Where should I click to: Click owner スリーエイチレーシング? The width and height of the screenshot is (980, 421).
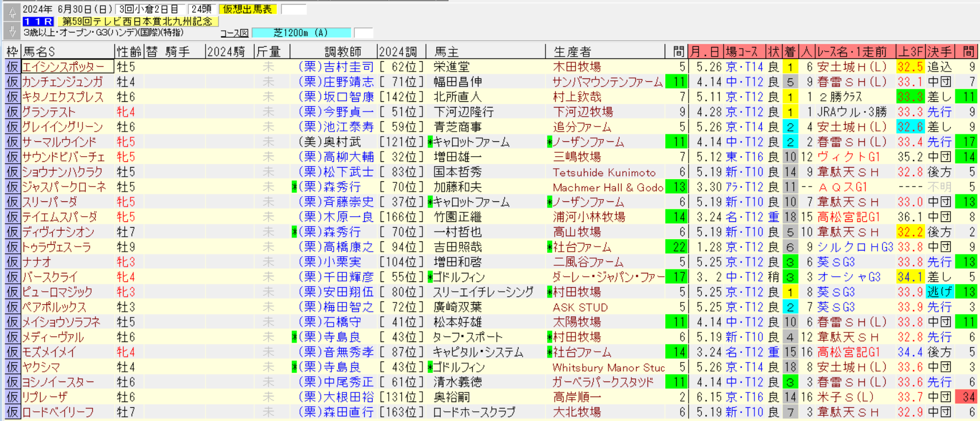(483, 292)
